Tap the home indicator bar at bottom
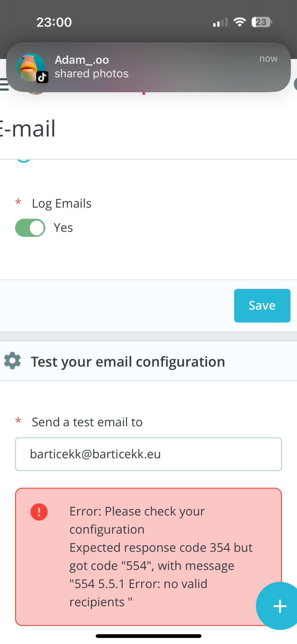The image size is (297, 644). click(x=148, y=636)
